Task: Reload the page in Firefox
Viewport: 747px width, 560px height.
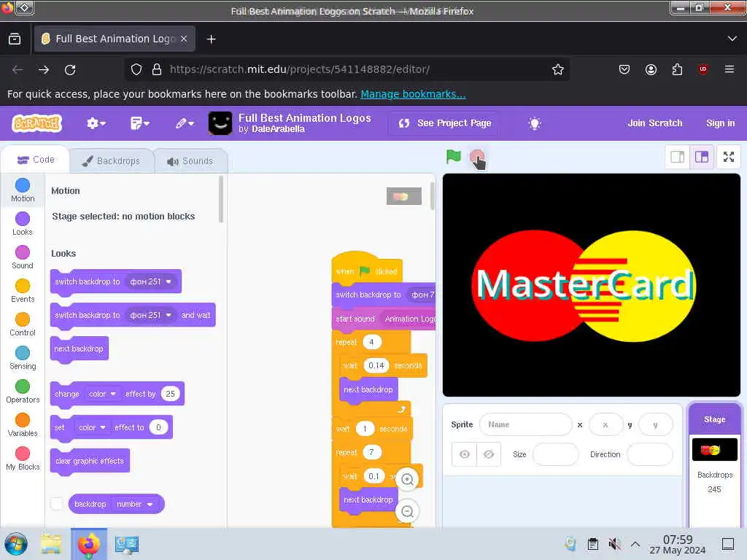Action: [70, 69]
